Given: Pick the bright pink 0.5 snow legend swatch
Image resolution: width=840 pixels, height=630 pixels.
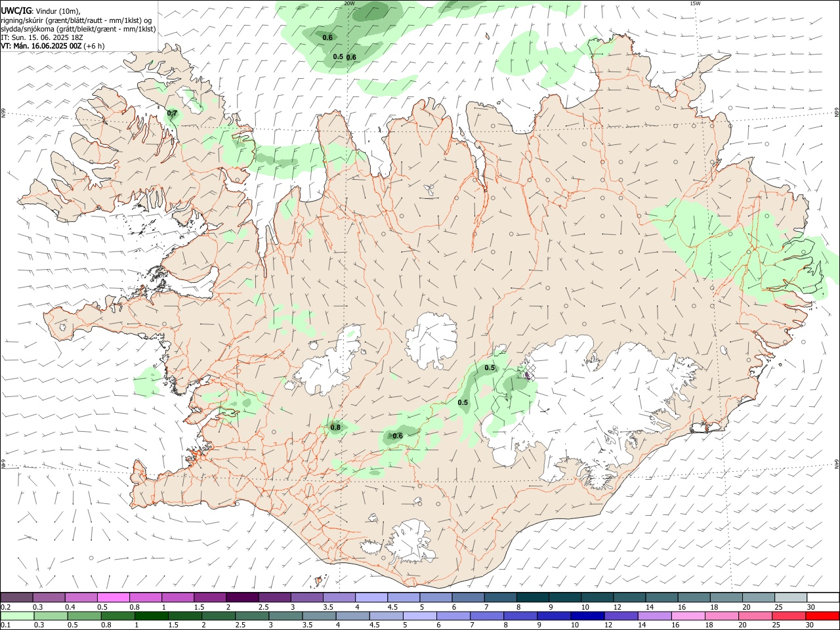Looking at the screenshot, I should click(113, 597).
